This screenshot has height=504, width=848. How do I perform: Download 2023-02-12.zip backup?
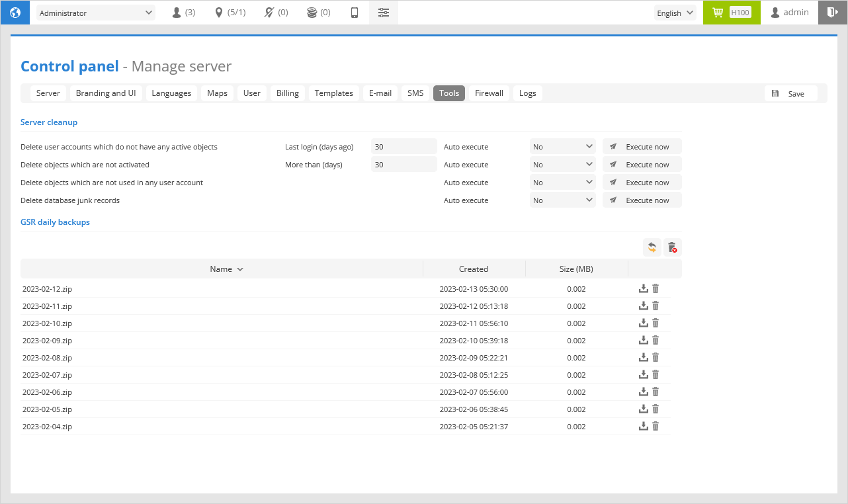pos(643,288)
